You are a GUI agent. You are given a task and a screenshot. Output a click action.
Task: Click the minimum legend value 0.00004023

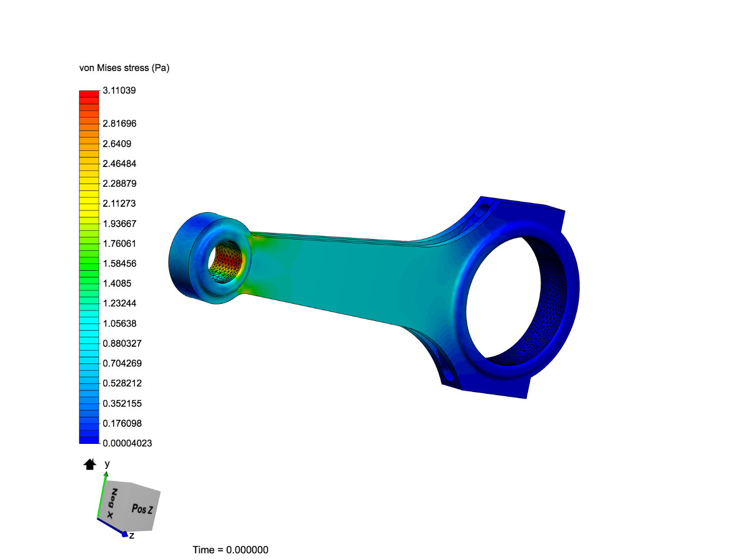pyautogui.click(x=127, y=443)
